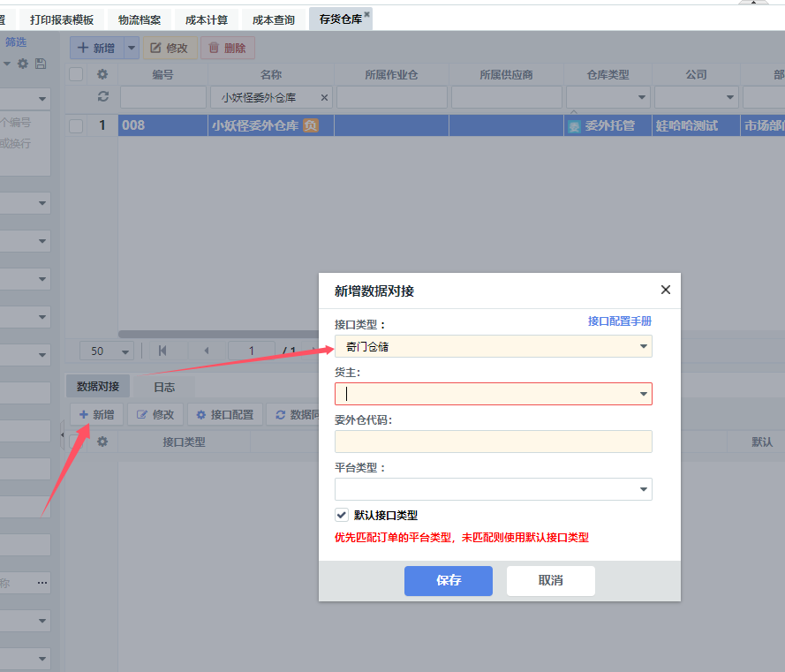Toggle the 默认接口类型 checkbox
The image size is (785, 672).
[x=342, y=515]
